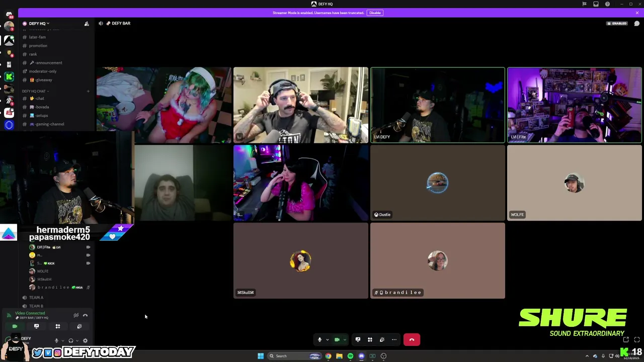Deafen with headphones icon in user panel

(x=71, y=340)
